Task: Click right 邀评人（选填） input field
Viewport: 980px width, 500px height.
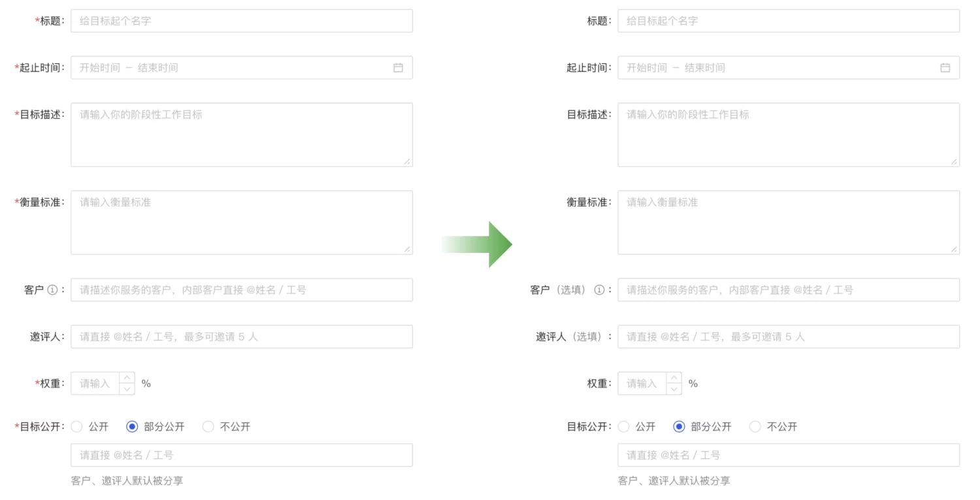Action: [x=789, y=337]
